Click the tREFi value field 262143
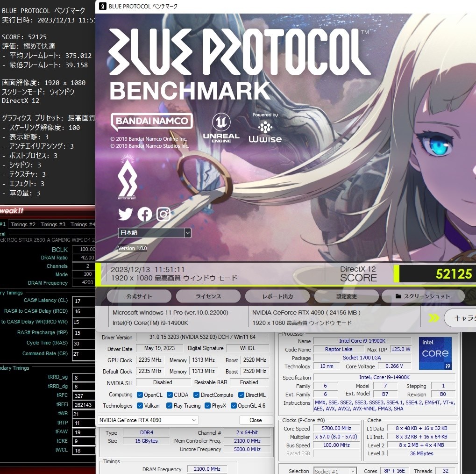The image size is (476, 474). tap(84, 405)
